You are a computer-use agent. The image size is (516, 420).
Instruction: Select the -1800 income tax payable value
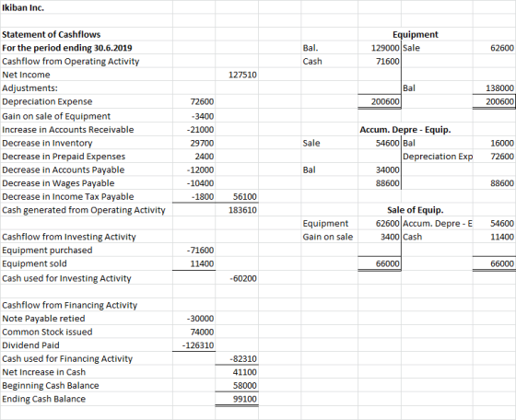pyautogui.click(x=203, y=197)
